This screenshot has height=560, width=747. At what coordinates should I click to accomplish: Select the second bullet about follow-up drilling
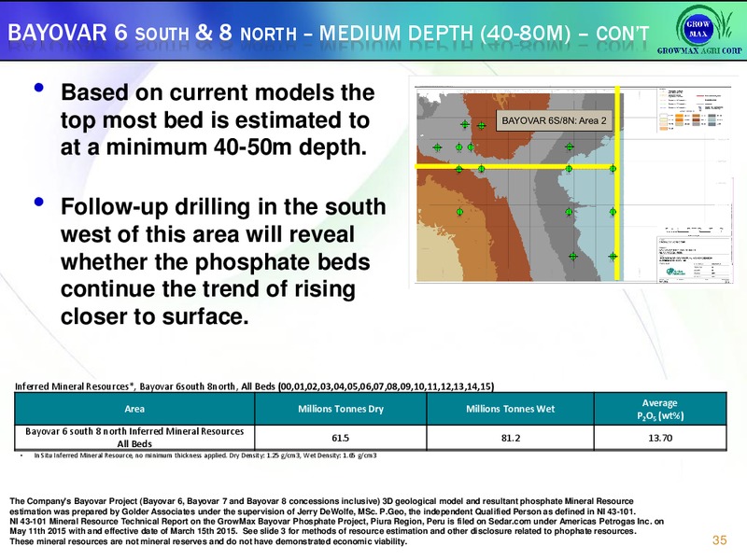coord(223,261)
